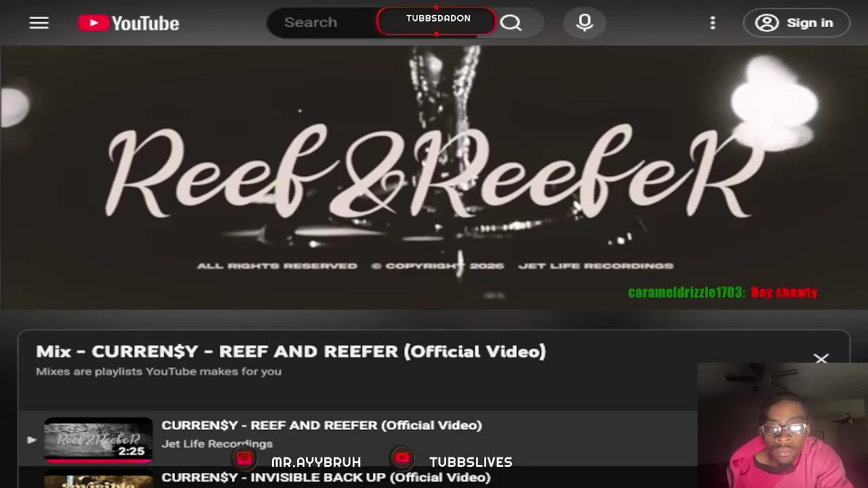
Task: Start voice search with microphone icon
Action: click(x=585, y=23)
